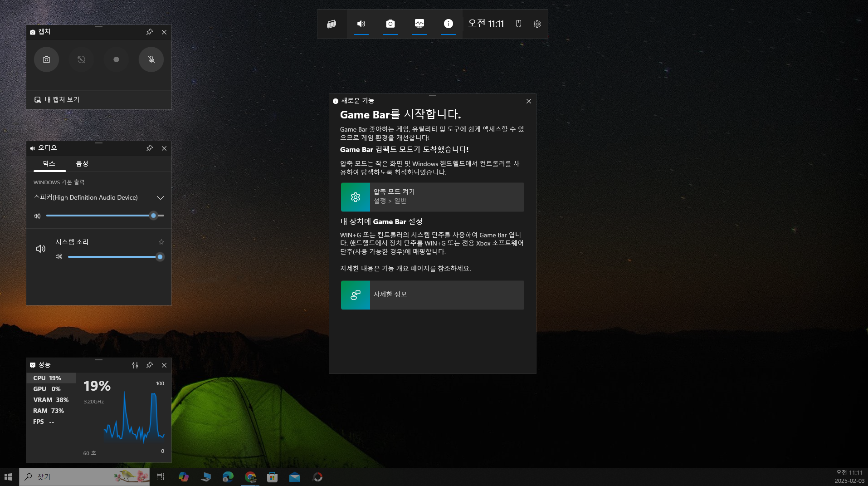
Task: Click the 찾기 taskbar search box
Action: [x=84, y=477]
